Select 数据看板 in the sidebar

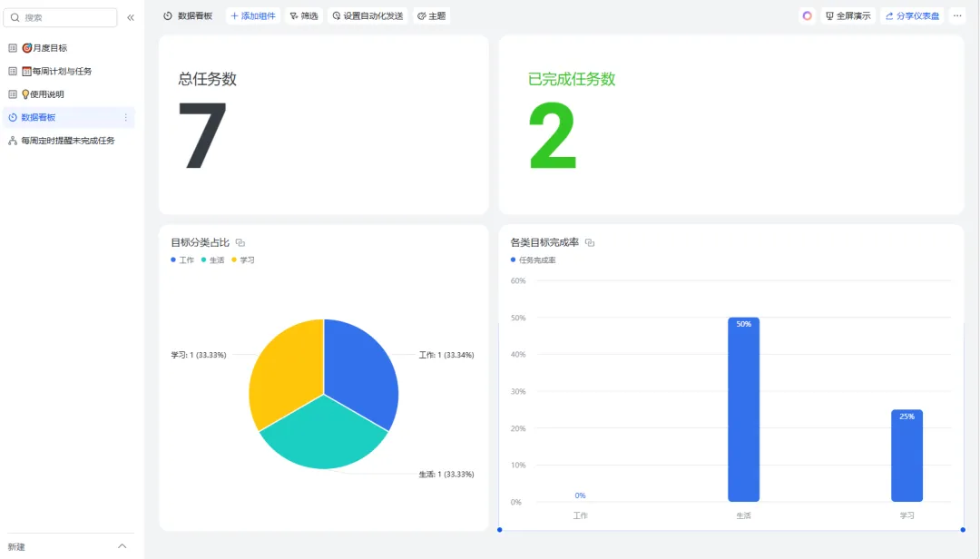pos(69,118)
